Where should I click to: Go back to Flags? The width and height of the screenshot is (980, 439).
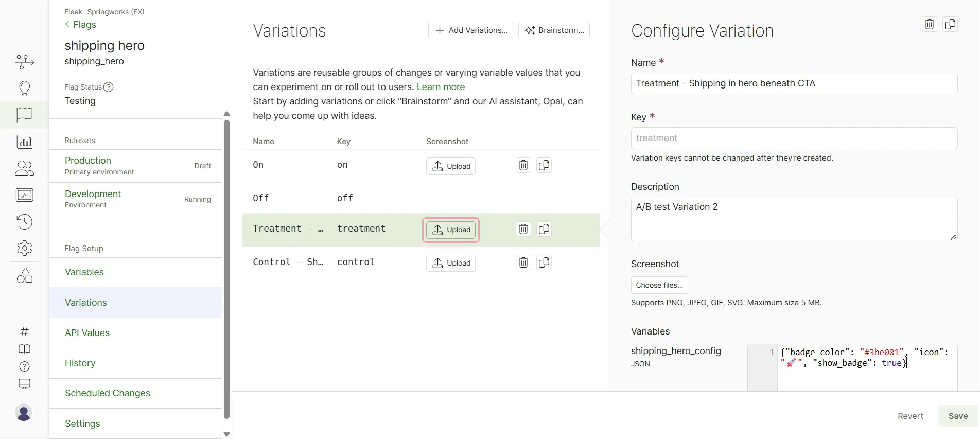[80, 25]
